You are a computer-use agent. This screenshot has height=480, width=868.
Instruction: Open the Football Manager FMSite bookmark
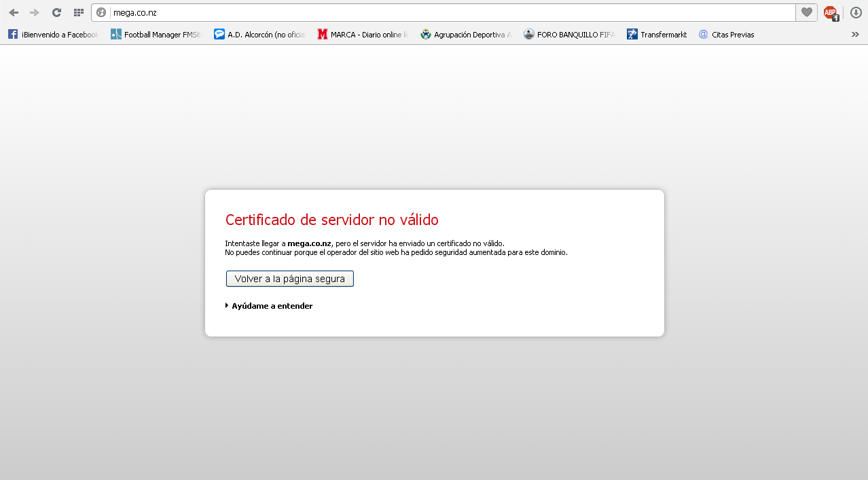pyautogui.click(x=156, y=34)
